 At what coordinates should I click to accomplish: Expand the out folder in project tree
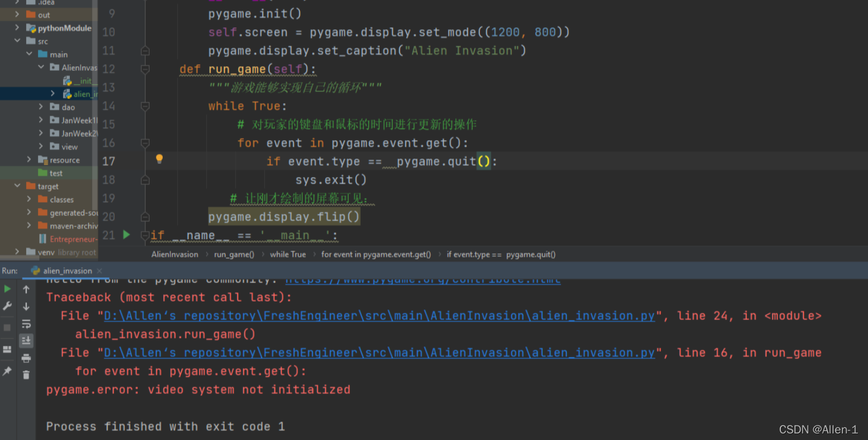(17, 14)
